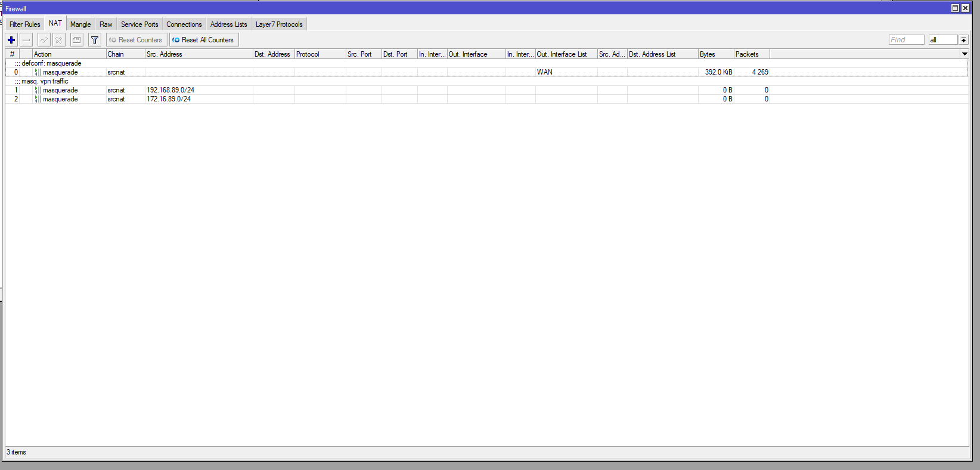Sort by Dst. Address List column header
Screen dimensions: 980x470
click(662, 54)
